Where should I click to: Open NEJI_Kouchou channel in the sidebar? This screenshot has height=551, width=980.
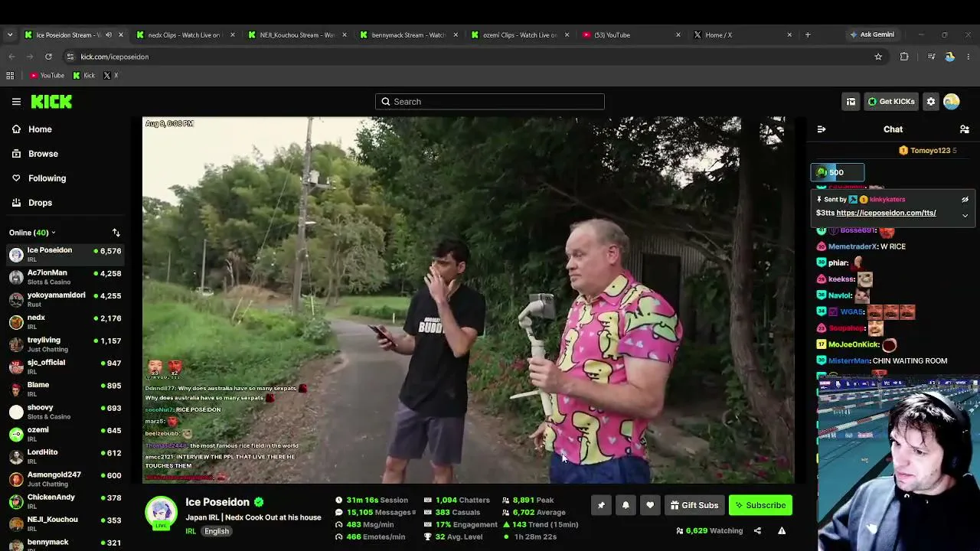click(x=65, y=524)
